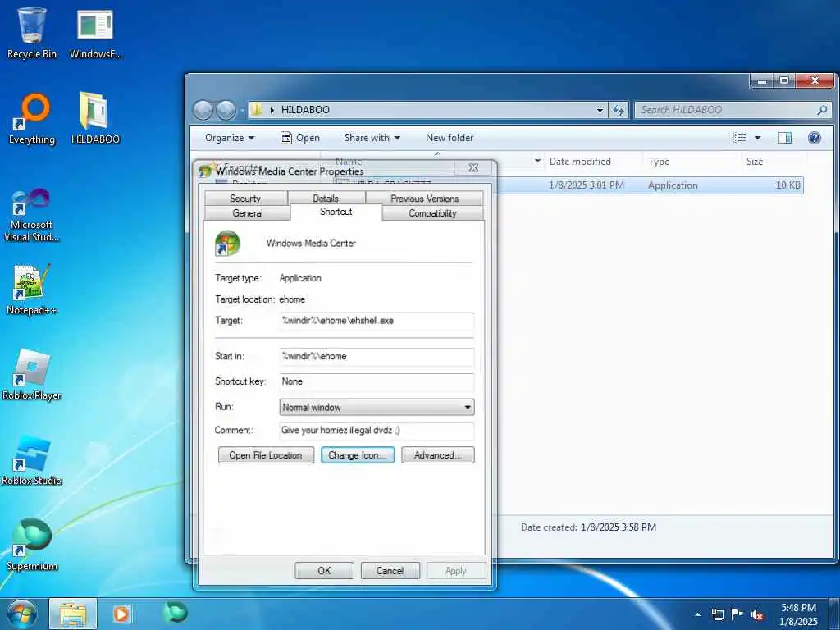The image size is (840, 630).
Task: Click the network tray icon
Action: coord(717,614)
